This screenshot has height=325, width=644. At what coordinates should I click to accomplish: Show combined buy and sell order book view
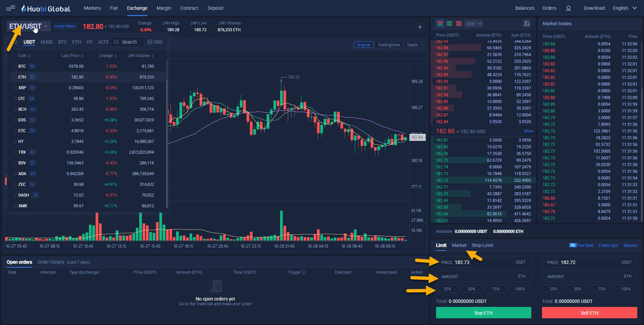tap(440, 23)
